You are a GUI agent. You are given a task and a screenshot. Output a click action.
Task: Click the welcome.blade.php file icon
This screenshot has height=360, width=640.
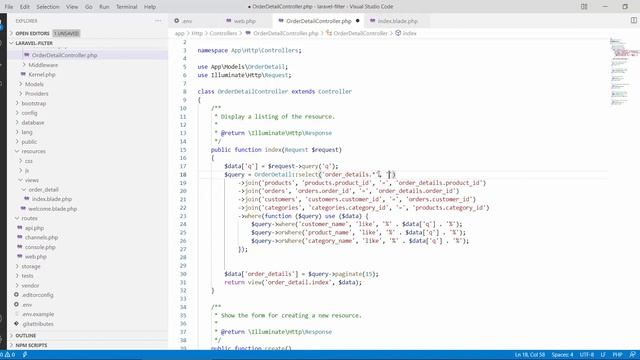(23, 209)
